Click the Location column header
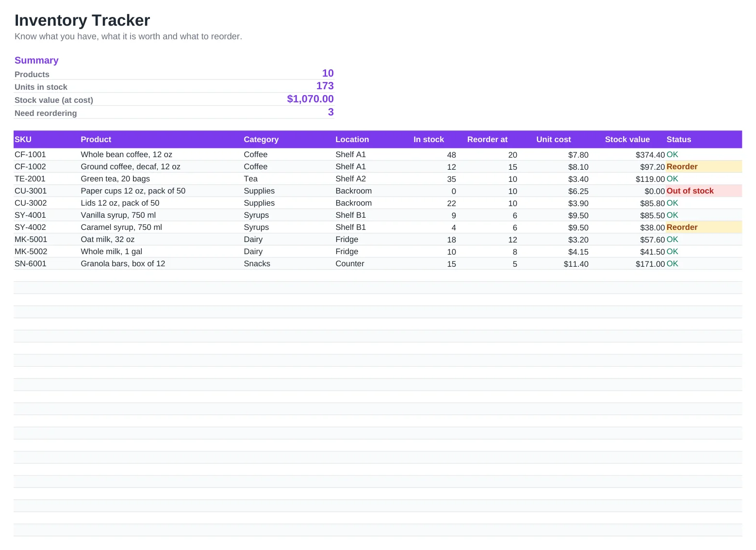The width and height of the screenshot is (756, 550). pyautogui.click(x=352, y=139)
